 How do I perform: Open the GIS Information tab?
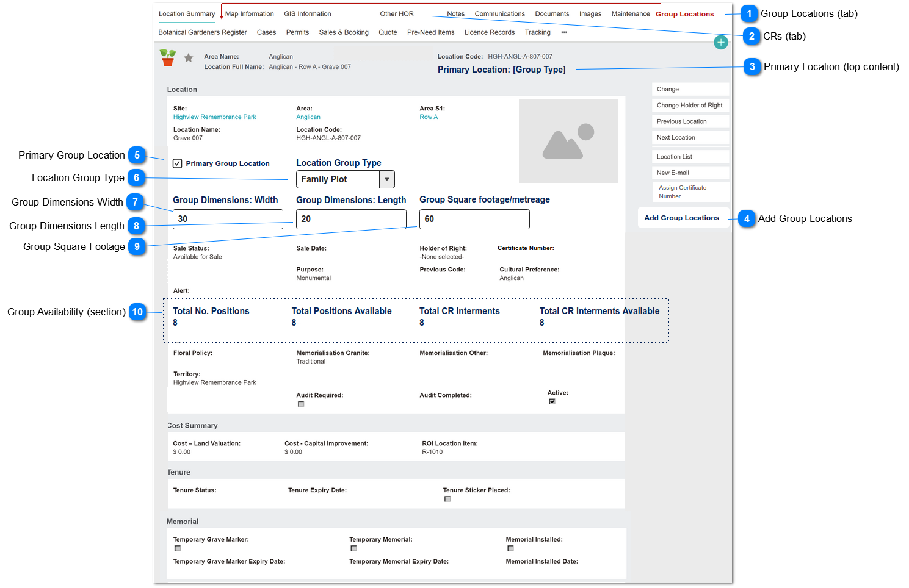pos(308,14)
